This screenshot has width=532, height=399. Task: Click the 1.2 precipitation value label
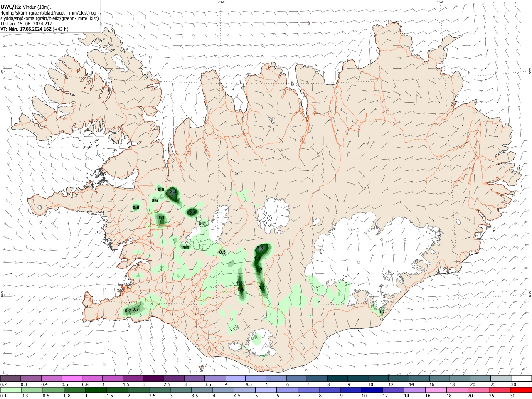tap(259, 270)
